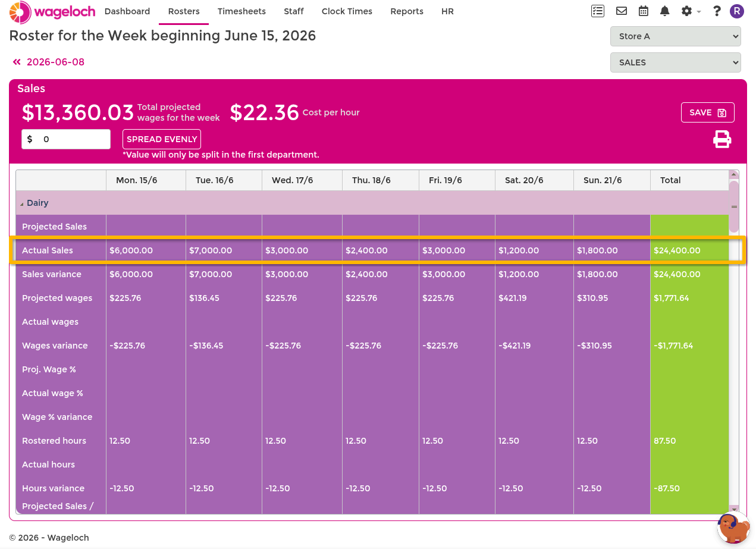Open the notifications bell

(665, 11)
